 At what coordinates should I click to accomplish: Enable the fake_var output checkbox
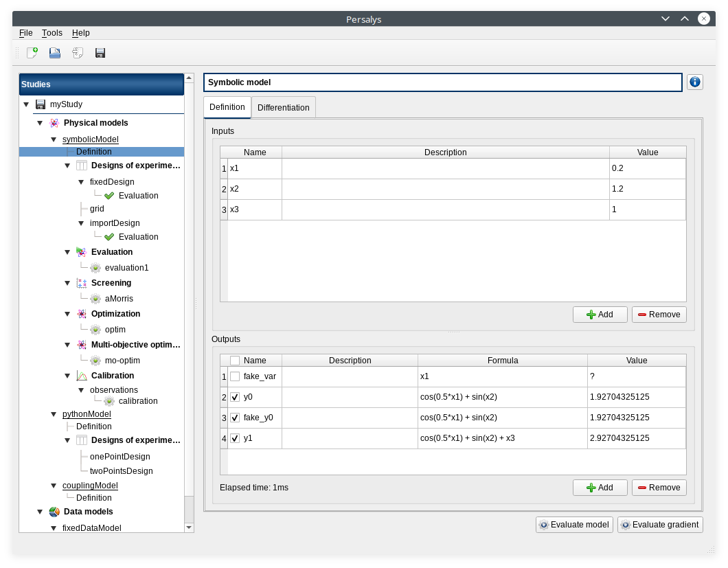(x=235, y=376)
